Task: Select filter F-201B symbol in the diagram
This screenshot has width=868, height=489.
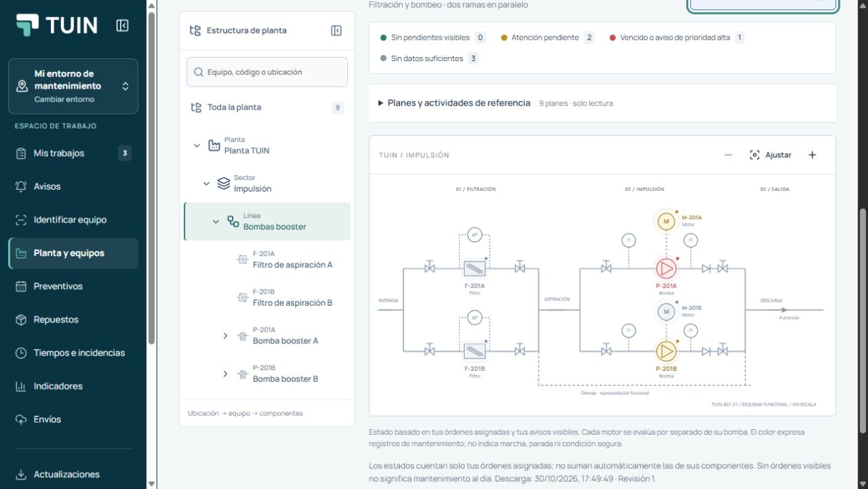Action: coord(475,352)
